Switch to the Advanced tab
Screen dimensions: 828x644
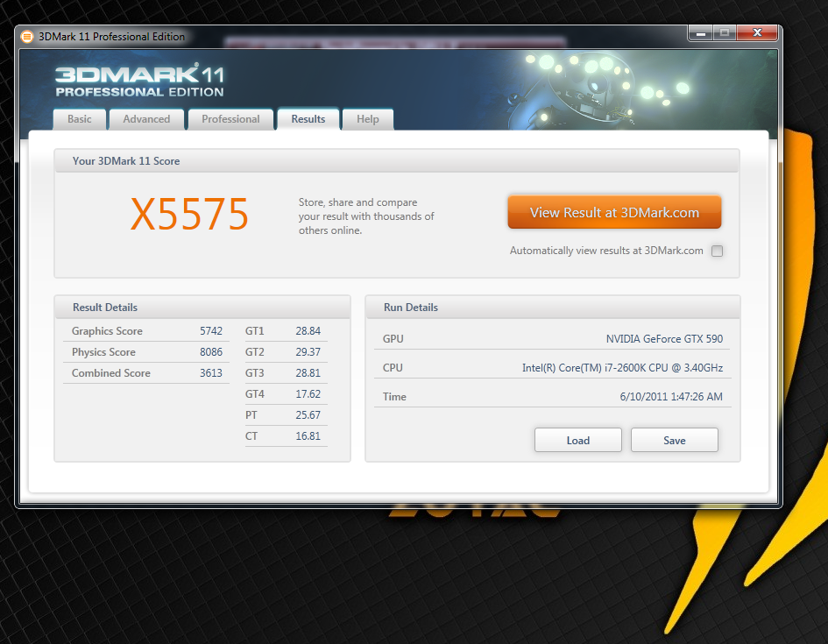click(x=146, y=119)
